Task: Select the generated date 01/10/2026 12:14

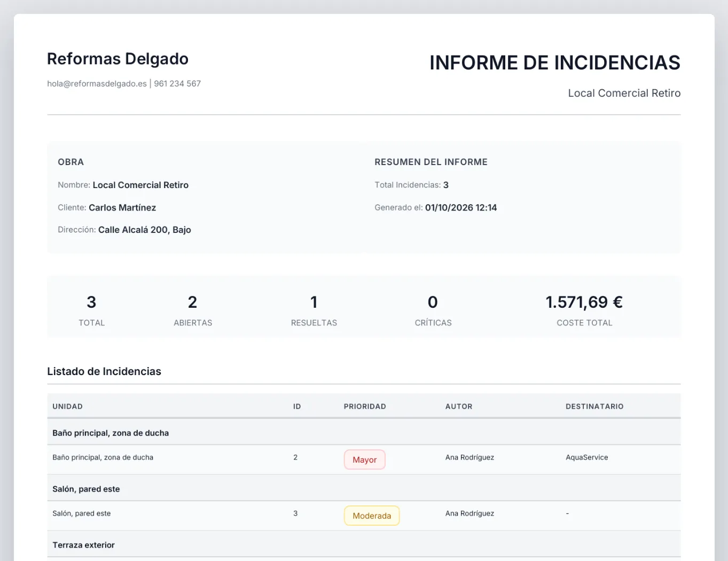Action: click(461, 207)
